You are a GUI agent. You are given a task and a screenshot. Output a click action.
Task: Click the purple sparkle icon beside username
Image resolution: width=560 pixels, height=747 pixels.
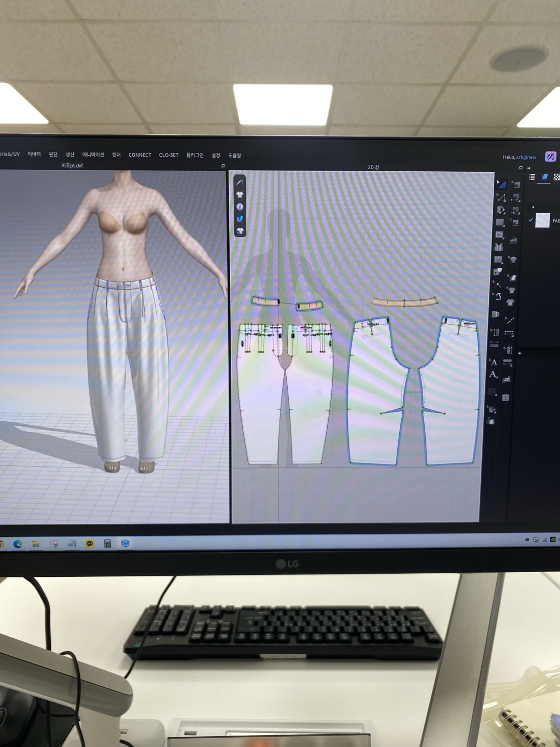click(550, 157)
